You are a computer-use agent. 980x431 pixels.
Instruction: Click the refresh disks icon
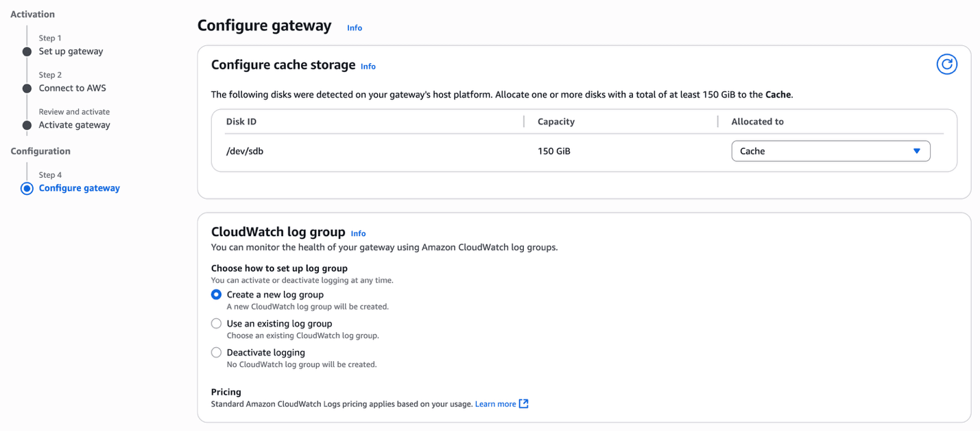click(947, 64)
